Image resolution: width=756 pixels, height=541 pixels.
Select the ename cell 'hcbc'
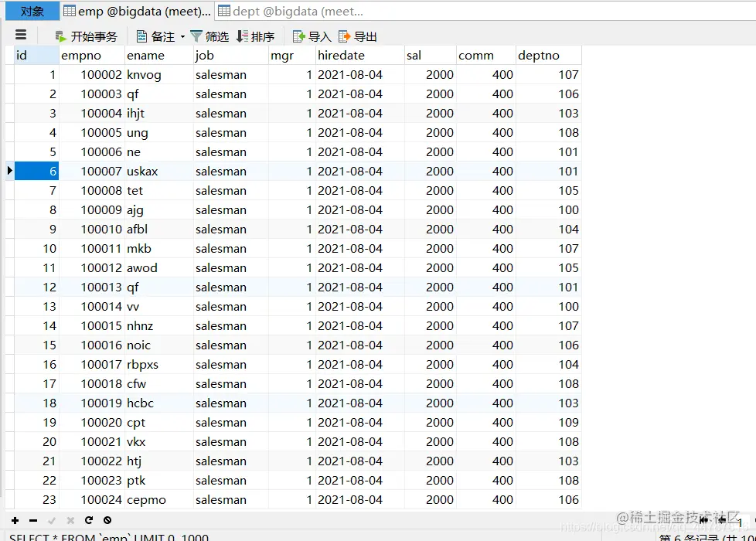point(158,403)
